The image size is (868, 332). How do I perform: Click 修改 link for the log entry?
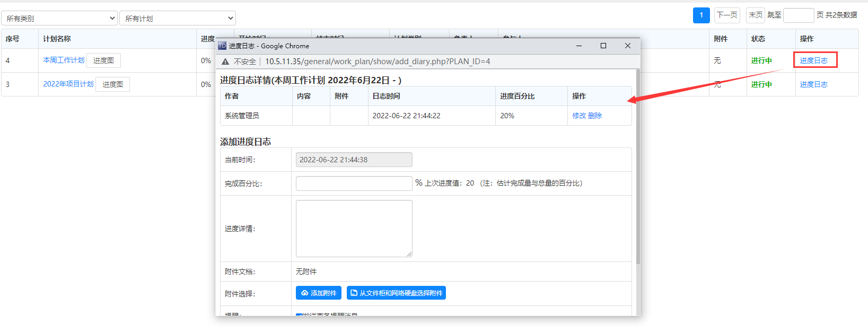[x=579, y=116]
